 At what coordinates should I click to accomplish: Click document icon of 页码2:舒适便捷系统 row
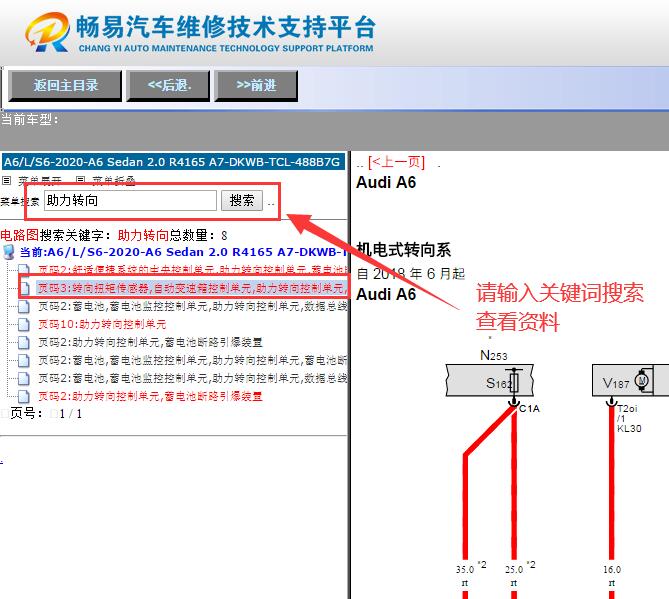click(x=24, y=270)
